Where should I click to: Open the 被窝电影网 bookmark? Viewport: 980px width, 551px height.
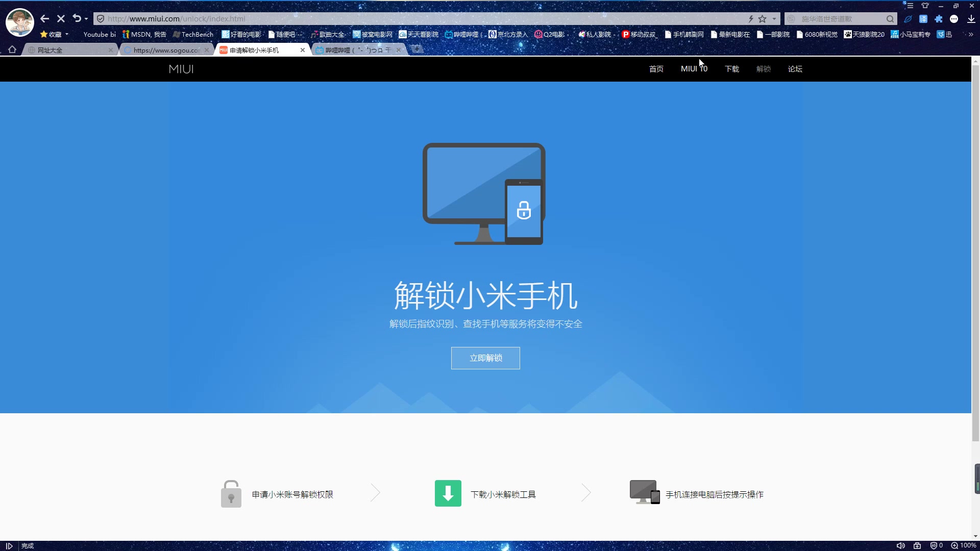point(373,34)
